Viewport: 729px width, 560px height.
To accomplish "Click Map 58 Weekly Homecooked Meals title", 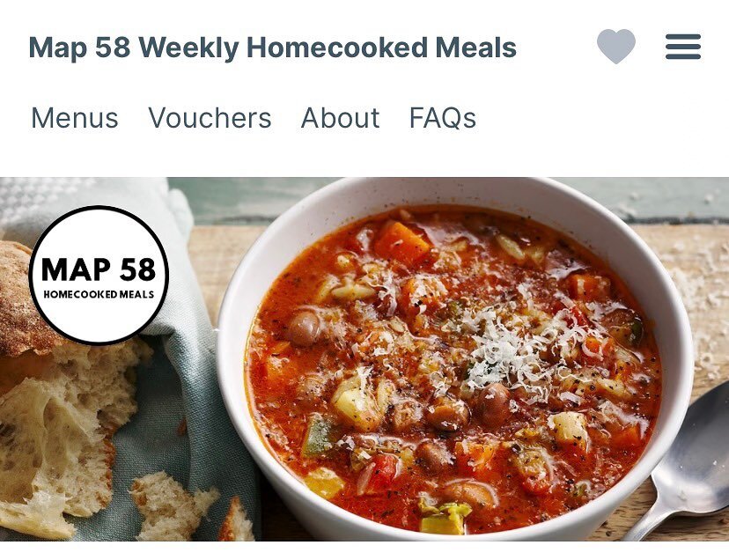I will click(272, 48).
